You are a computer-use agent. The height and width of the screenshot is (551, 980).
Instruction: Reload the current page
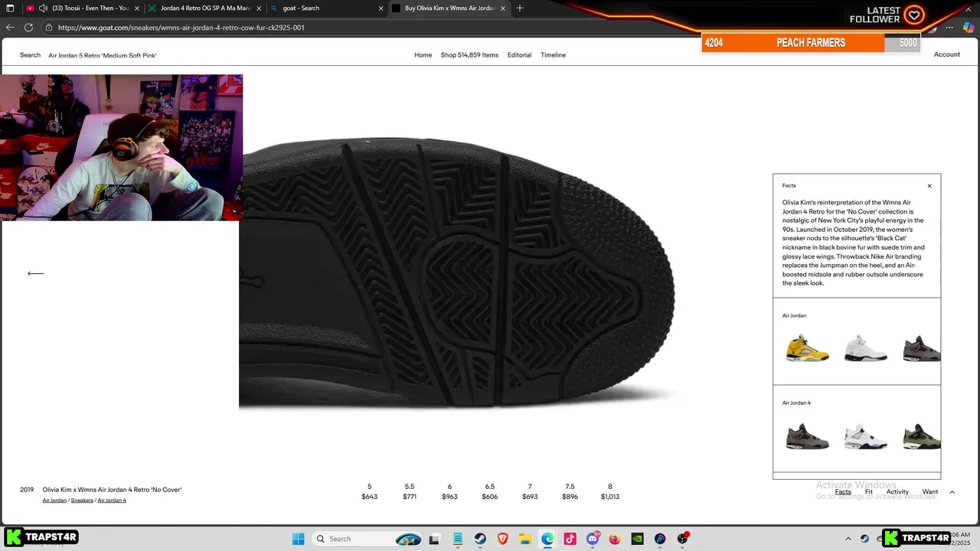coord(28,28)
